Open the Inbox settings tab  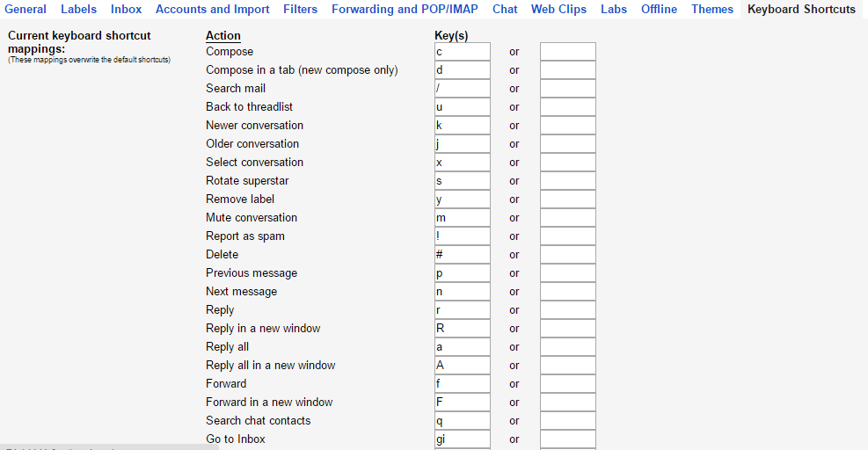coord(127,10)
